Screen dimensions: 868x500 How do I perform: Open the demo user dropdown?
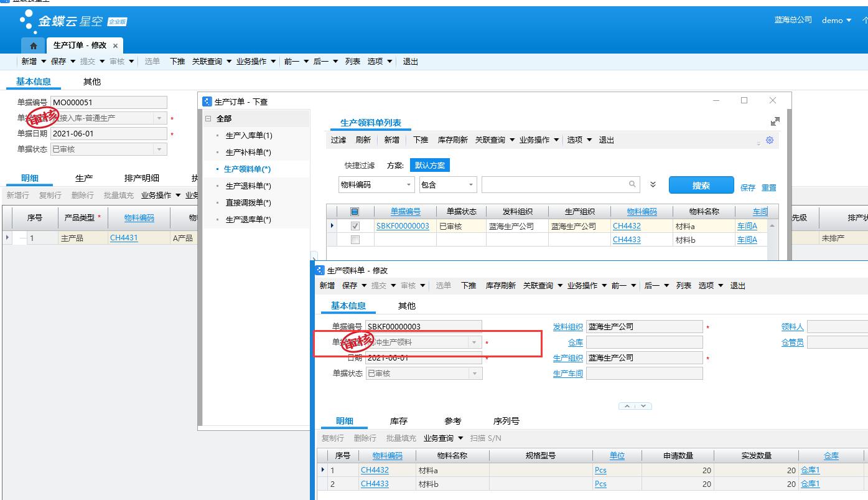click(836, 20)
